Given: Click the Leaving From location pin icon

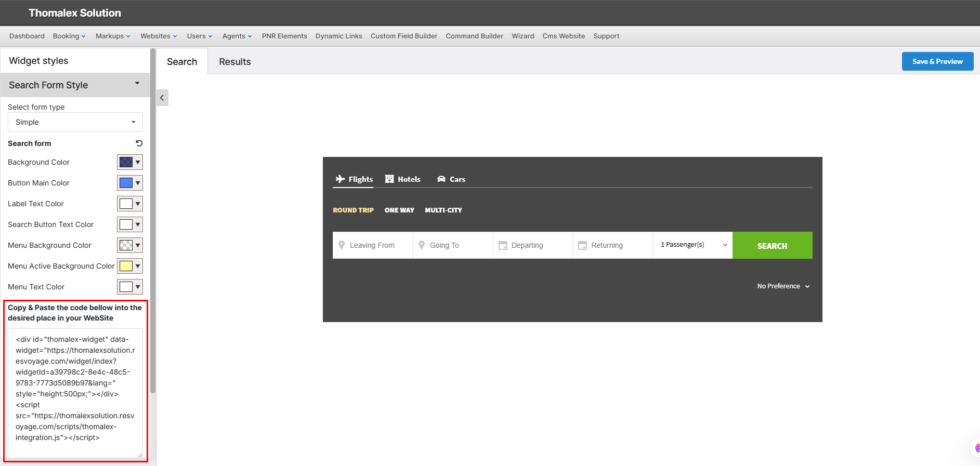Looking at the screenshot, I should [342, 245].
